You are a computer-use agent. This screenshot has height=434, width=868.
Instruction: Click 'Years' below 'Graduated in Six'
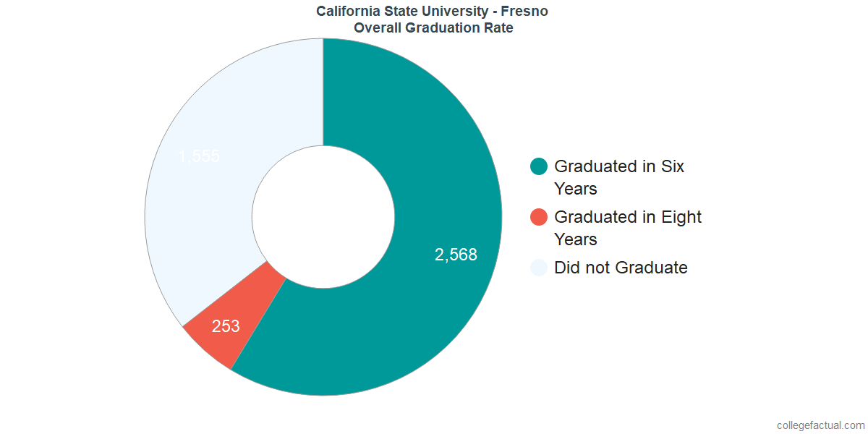tap(576, 189)
